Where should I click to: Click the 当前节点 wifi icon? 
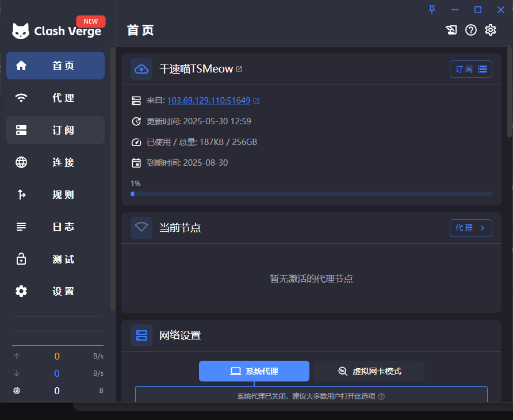tap(141, 227)
